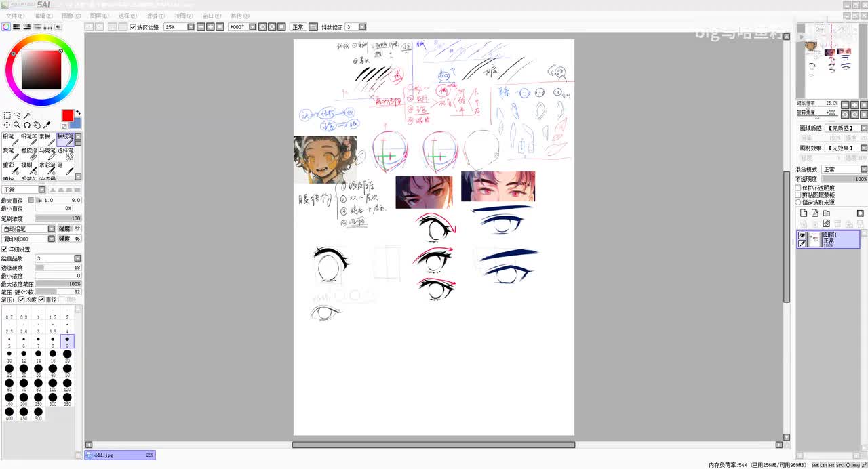Image resolution: width=868 pixels, height=469 pixels.
Task: Switch to the 444.jpg document tab
Action: pos(120,455)
